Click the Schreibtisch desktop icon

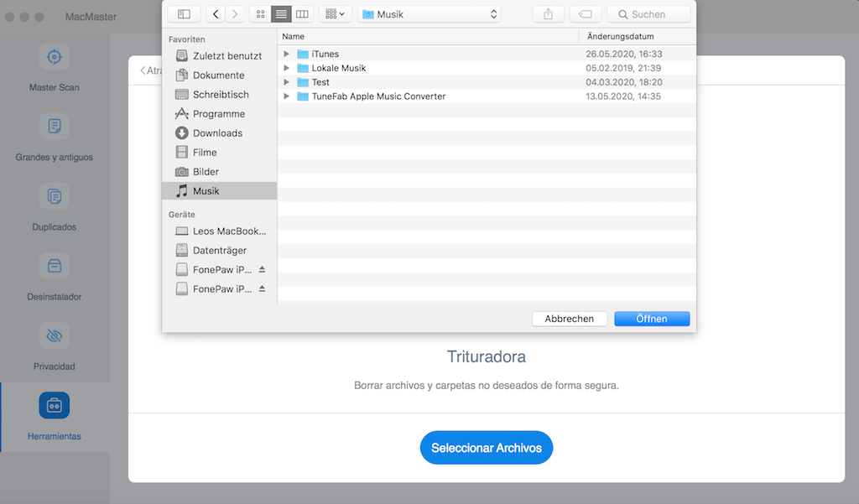click(x=181, y=94)
